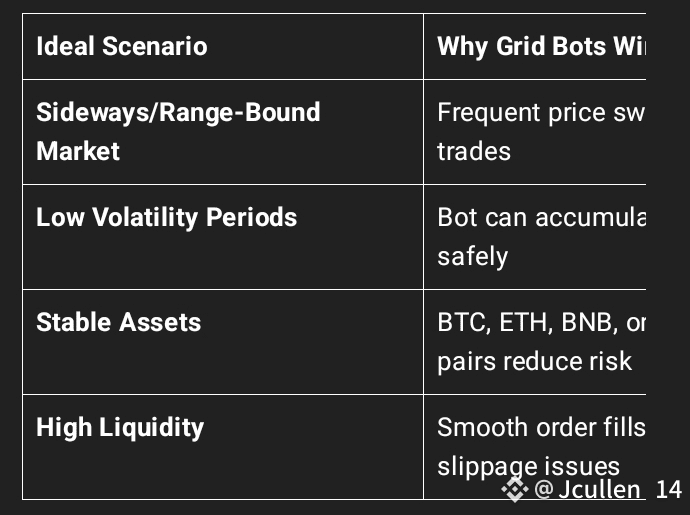The image size is (690, 515).
Task: Click the word "trades" in second column
Action: click(474, 151)
